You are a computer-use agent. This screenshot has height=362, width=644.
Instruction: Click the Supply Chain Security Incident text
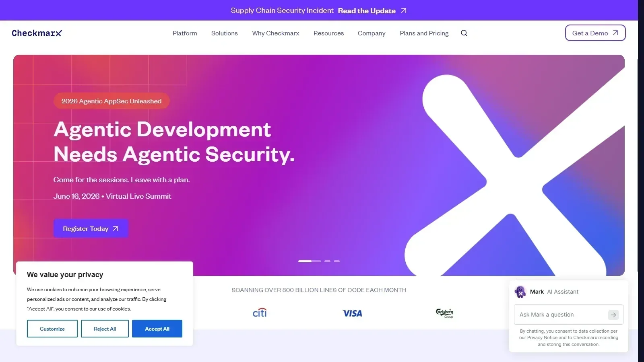click(x=282, y=10)
